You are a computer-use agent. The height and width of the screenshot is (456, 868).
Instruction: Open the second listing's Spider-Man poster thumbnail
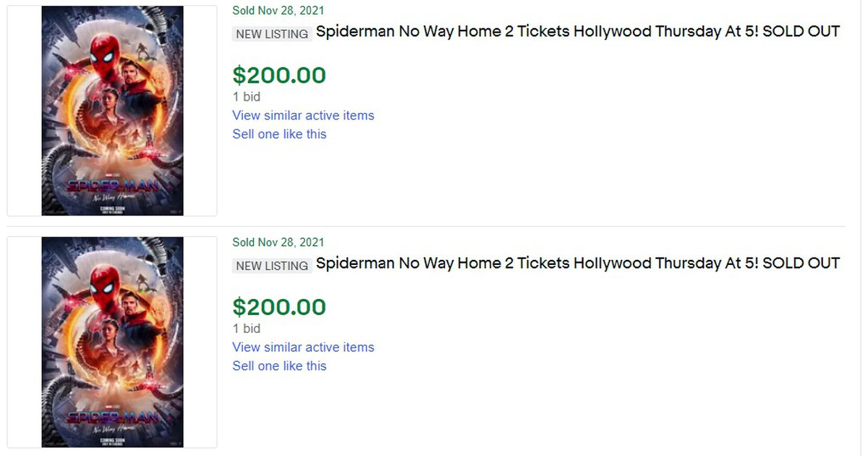112,342
